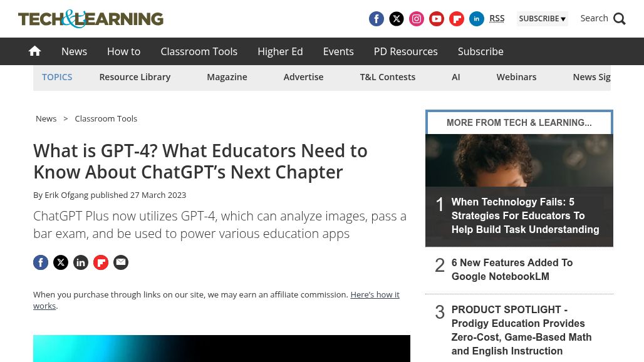This screenshot has width=644, height=362.
Task: Click the RSS feed link
Action: click(497, 18)
